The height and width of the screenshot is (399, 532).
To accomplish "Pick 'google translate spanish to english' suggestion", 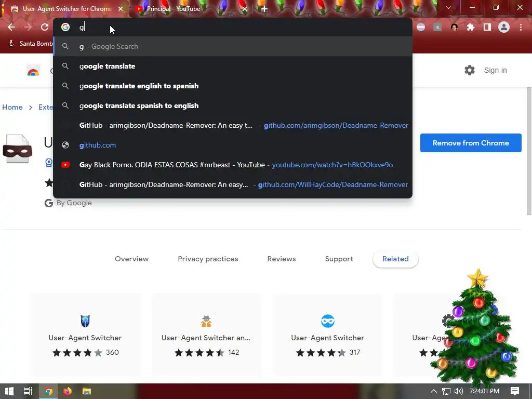I will (x=233, y=105).
